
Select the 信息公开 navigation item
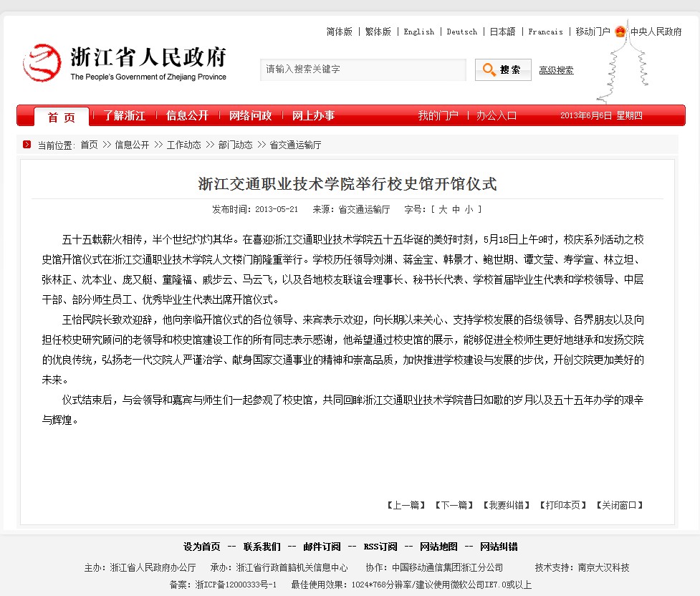[x=187, y=116]
